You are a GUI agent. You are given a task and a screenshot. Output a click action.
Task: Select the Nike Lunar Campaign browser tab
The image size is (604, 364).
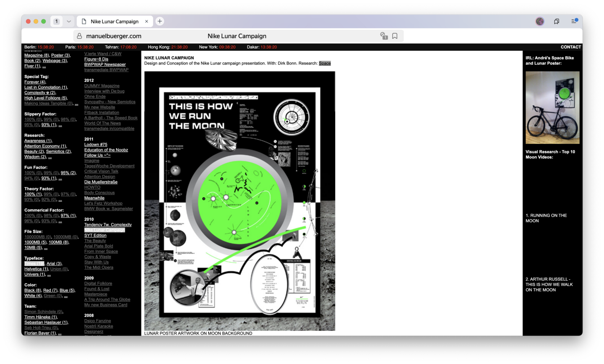[x=115, y=21]
